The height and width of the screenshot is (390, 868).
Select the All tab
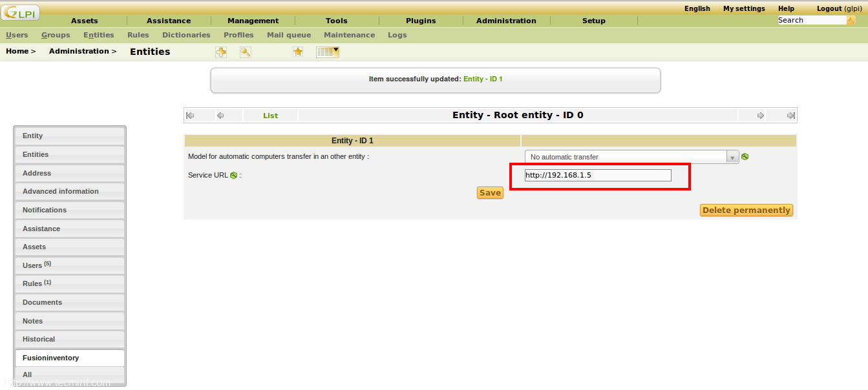[x=70, y=375]
